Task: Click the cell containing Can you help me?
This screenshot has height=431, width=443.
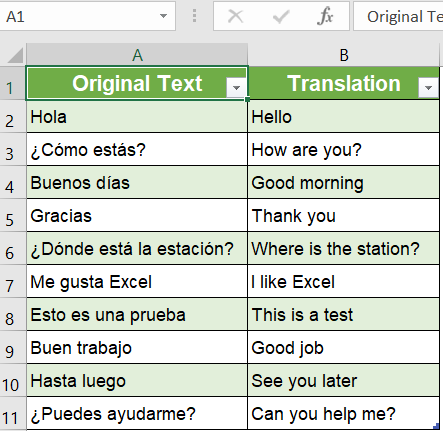Action: point(344,414)
